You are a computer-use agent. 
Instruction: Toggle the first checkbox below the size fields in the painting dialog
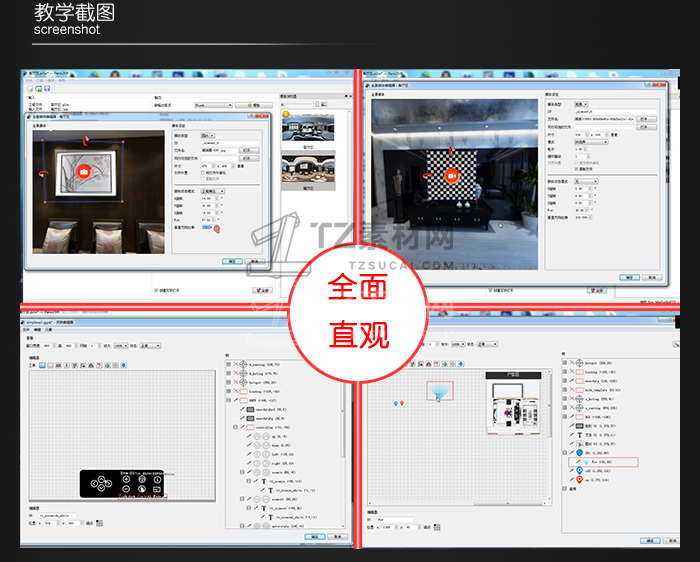[x=202, y=172]
